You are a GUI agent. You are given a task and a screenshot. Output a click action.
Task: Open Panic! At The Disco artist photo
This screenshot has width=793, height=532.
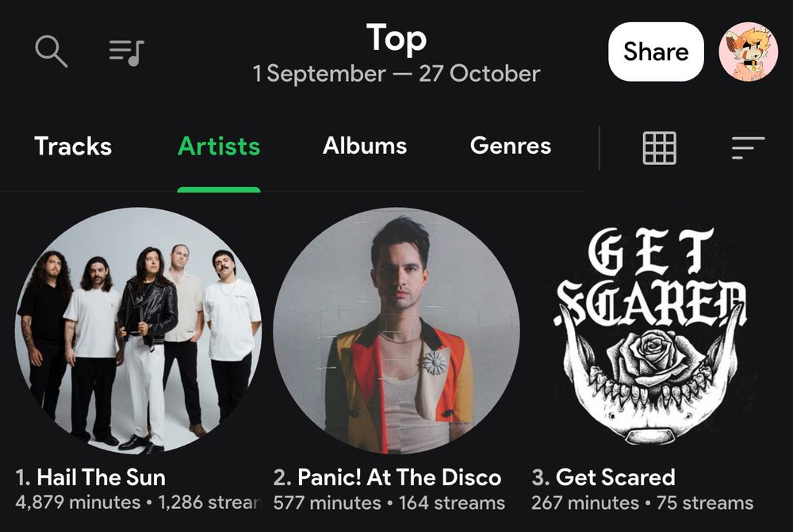click(396, 331)
